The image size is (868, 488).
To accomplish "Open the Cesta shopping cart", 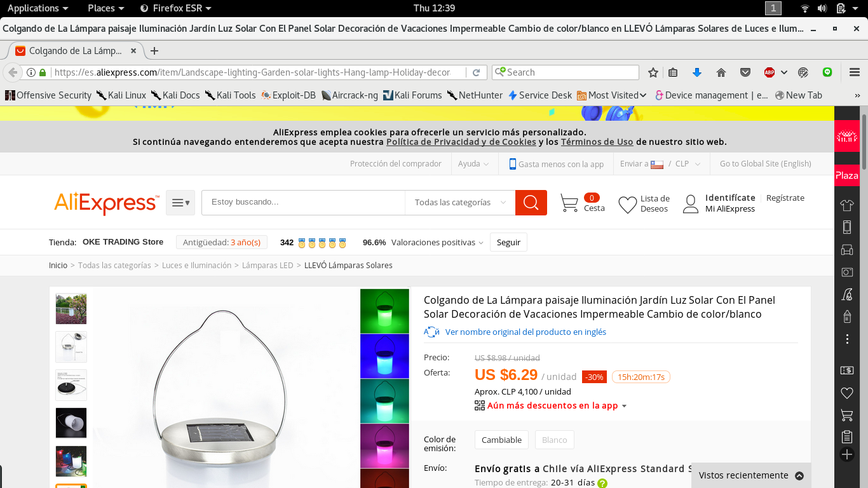I will [583, 203].
